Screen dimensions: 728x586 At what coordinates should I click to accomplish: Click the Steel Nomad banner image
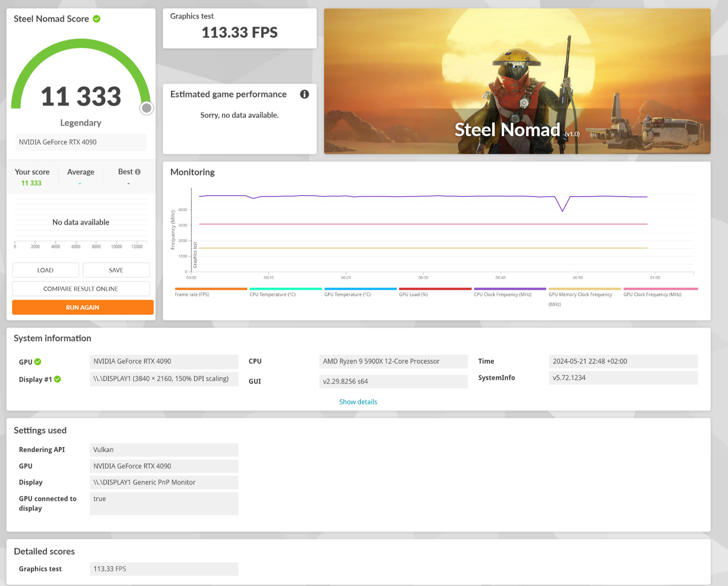(517, 81)
